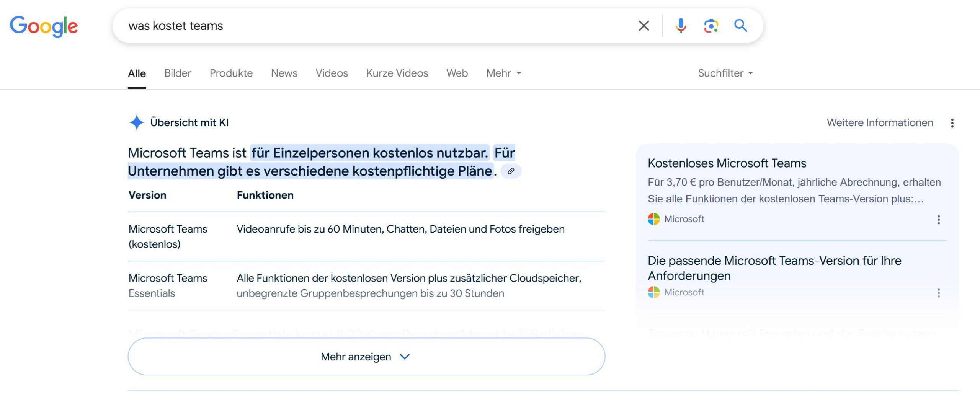Click 'Microsoft Teams (kostenlos)' table cell
Viewport: 980px width, 409px height.
pyautogui.click(x=168, y=236)
